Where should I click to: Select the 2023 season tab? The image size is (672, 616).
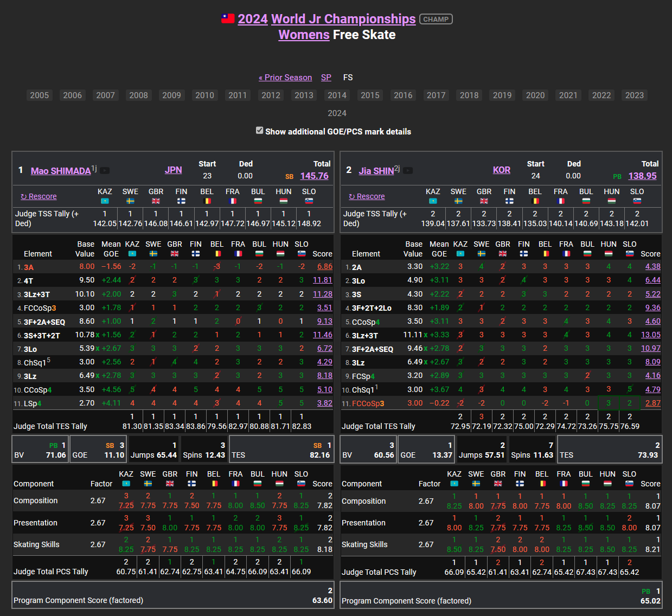pyautogui.click(x=634, y=95)
